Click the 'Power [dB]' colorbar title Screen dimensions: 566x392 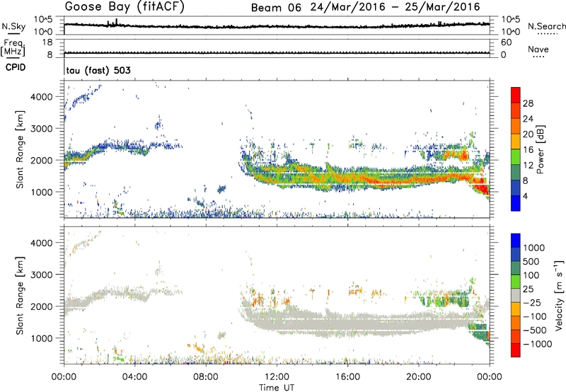541,149
